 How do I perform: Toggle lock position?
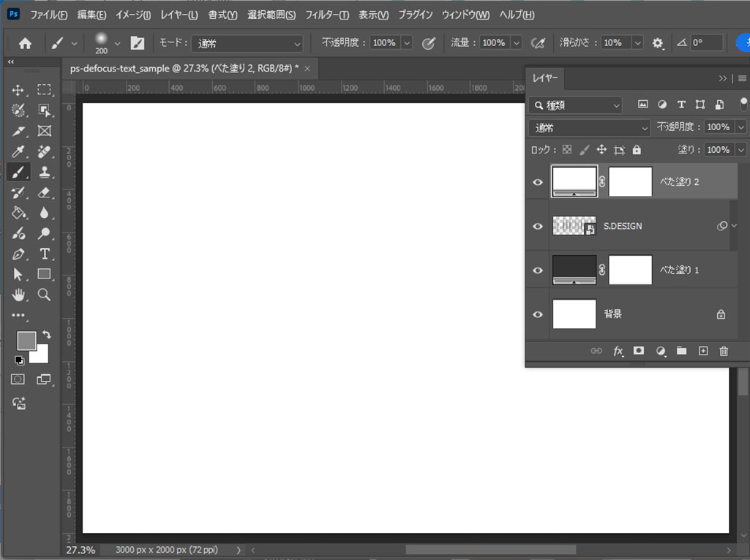tap(601, 150)
